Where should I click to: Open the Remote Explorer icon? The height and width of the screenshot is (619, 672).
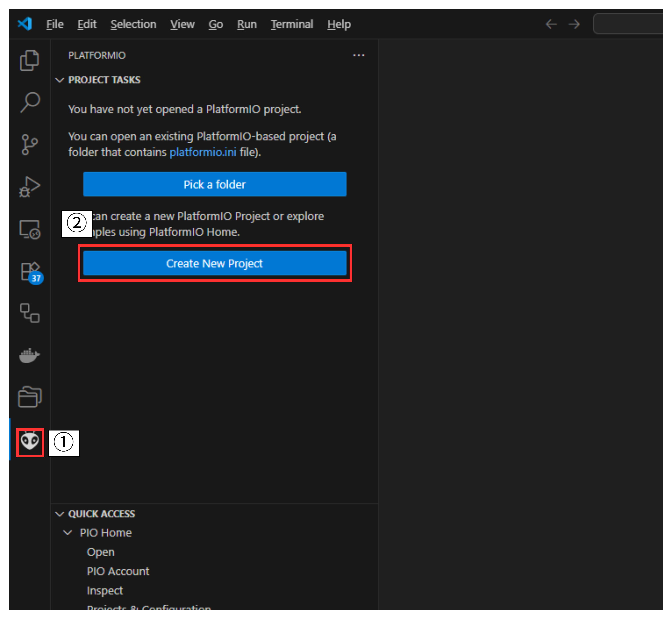click(29, 229)
